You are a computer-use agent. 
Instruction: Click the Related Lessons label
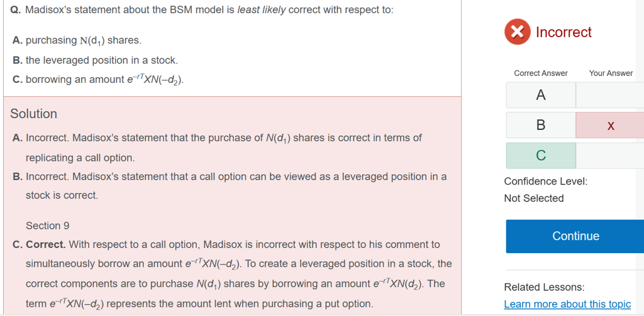[544, 287]
